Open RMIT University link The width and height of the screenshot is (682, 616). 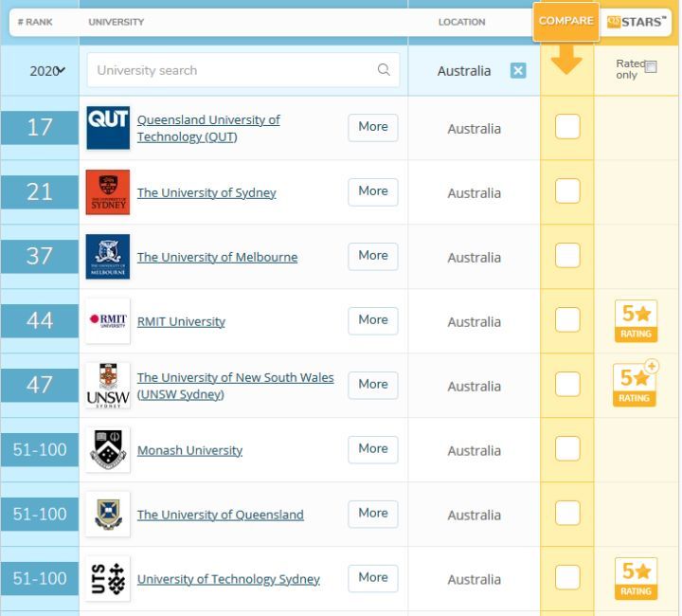point(181,321)
